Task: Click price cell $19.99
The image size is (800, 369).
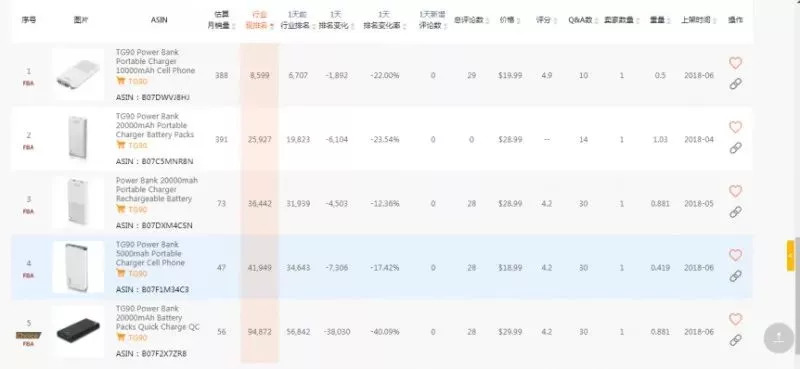Action: [510, 76]
